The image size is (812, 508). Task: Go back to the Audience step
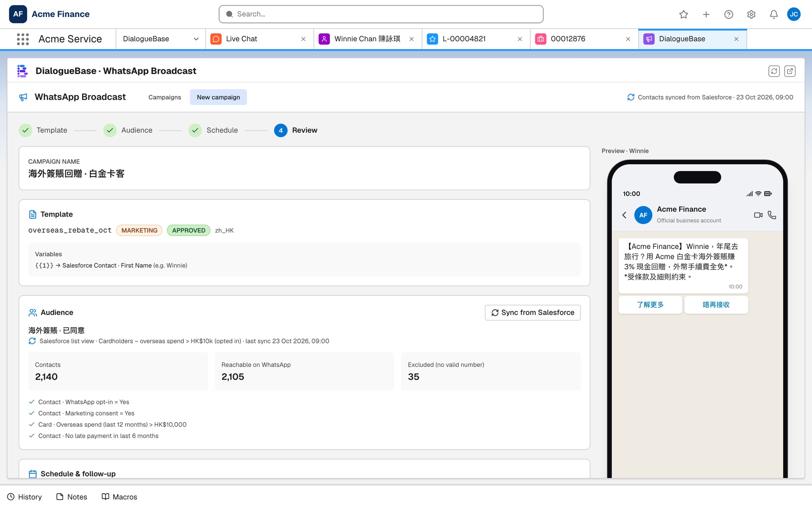click(128, 130)
